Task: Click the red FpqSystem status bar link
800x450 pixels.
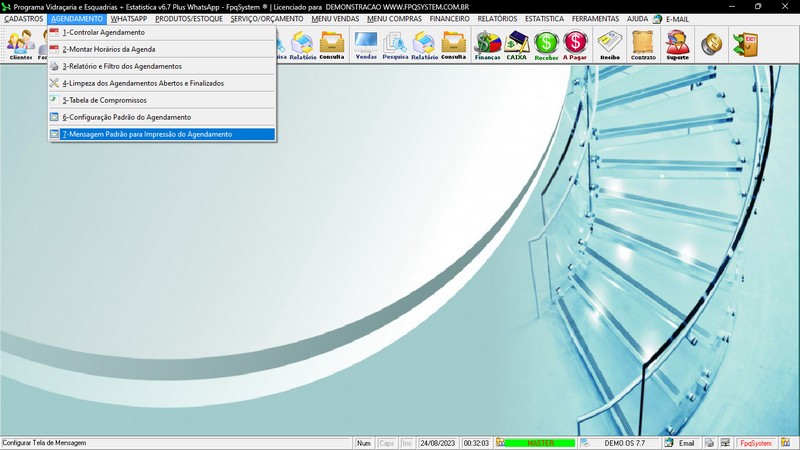Action: click(755, 443)
